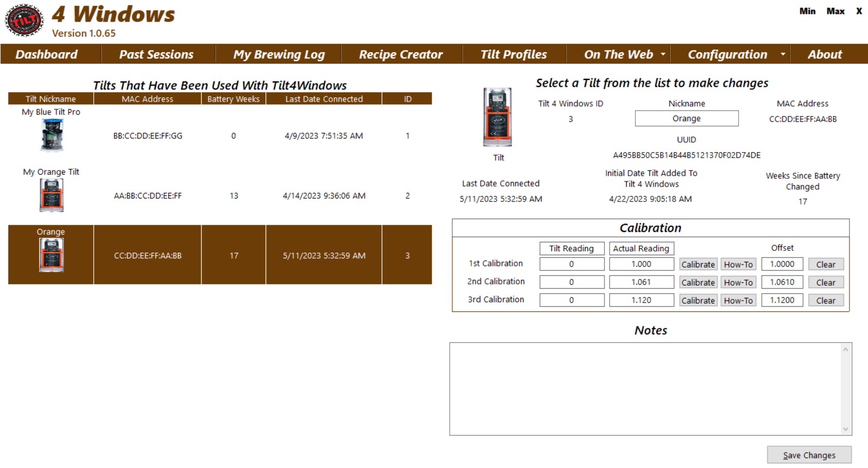Select the My Orange Tilt table row
The height and width of the screenshot is (468, 868).
[x=232, y=196]
